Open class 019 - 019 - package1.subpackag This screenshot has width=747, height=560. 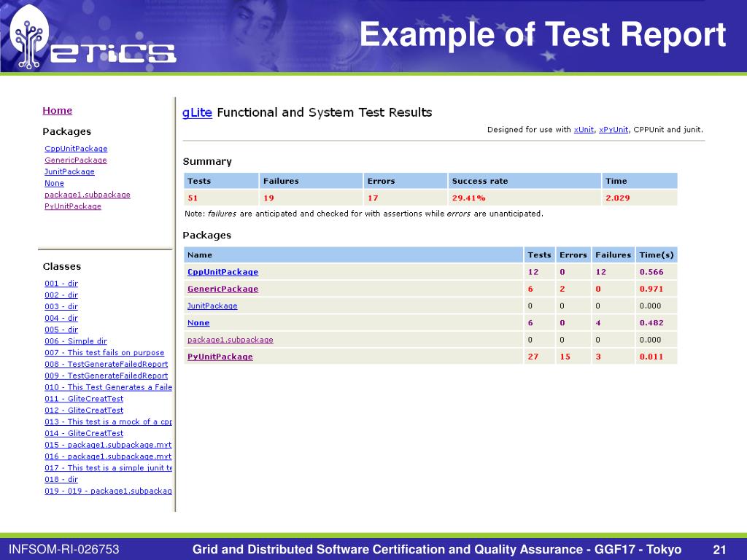[108, 491]
